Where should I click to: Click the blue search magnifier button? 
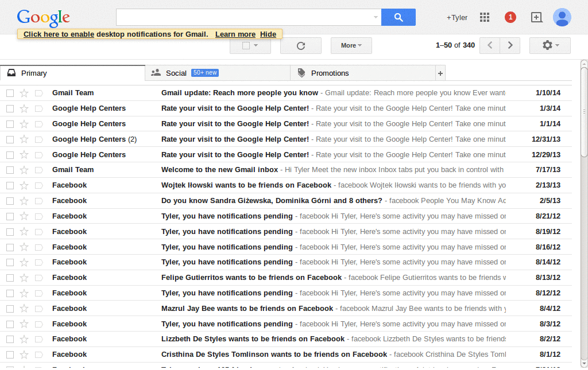[399, 17]
